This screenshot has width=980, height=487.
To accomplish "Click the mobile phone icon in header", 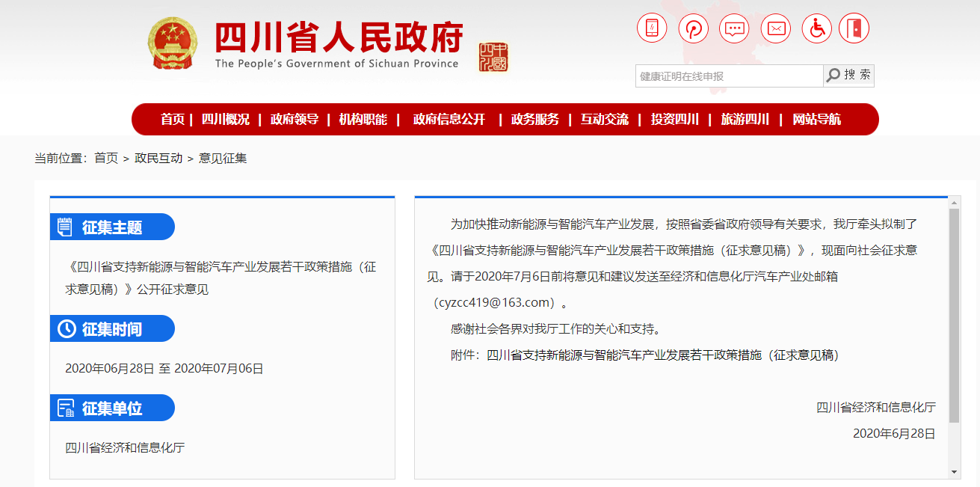I will (652, 28).
